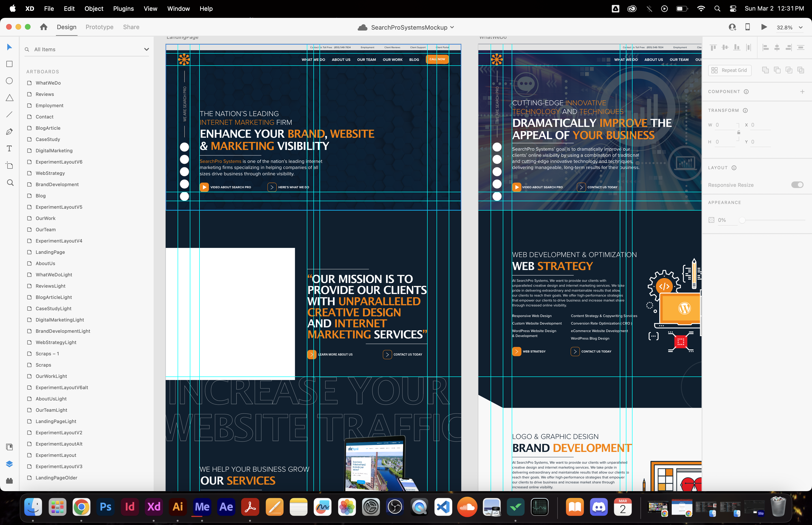Click the Repeat Grid button
The image size is (812, 525).
[x=730, y=70]
